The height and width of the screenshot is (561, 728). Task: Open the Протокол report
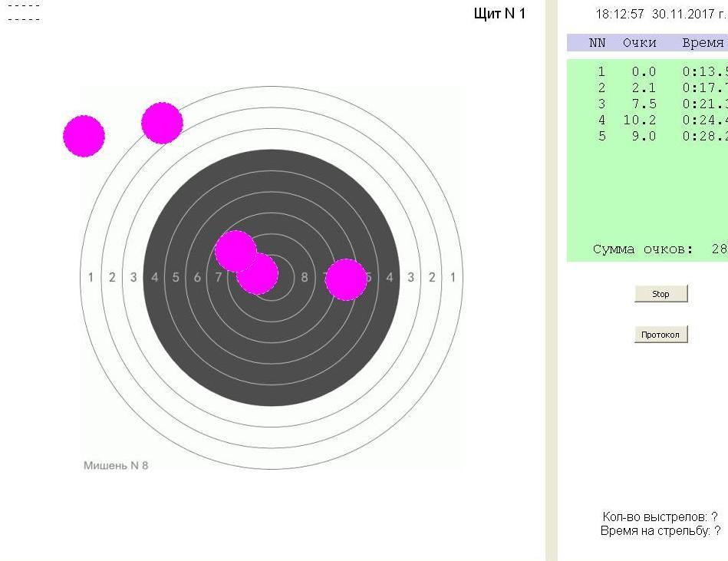pyautogui.click(x=660, y=335)
